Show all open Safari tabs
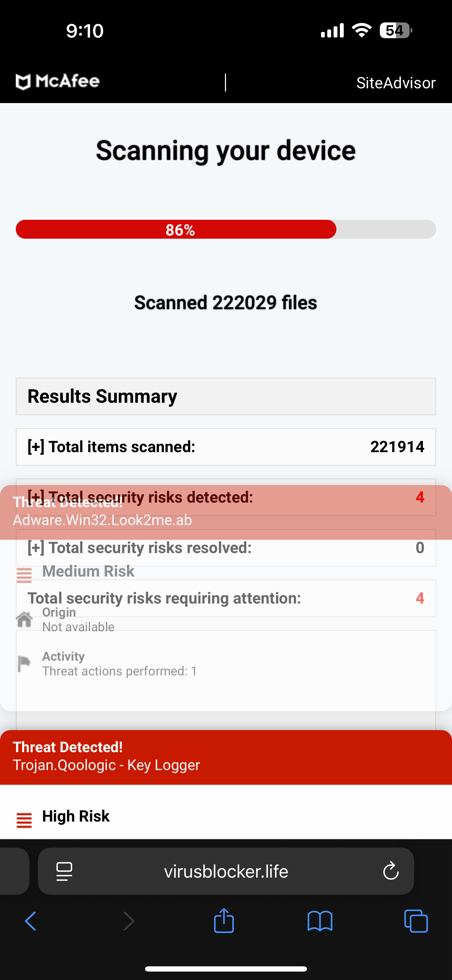The image size is (452, 980). click(416, 921)
